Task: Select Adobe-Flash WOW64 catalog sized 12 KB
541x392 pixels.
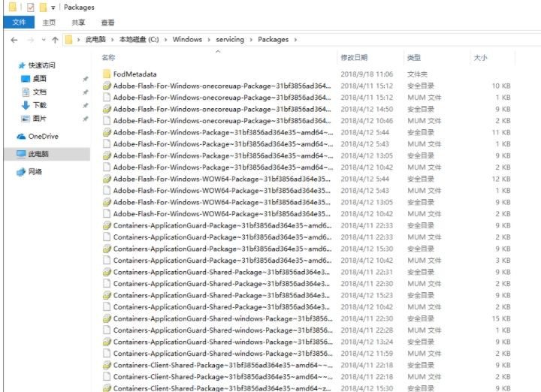Action: (222, 179)
